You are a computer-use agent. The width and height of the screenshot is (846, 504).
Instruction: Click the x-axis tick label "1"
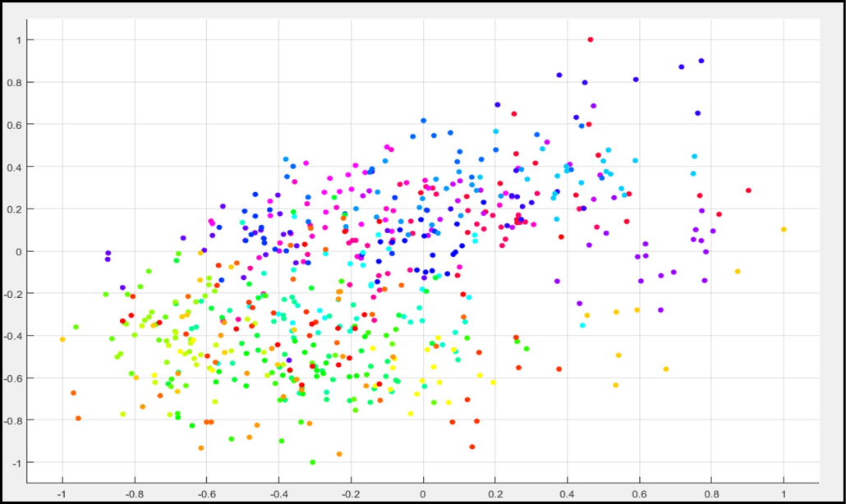784,495
